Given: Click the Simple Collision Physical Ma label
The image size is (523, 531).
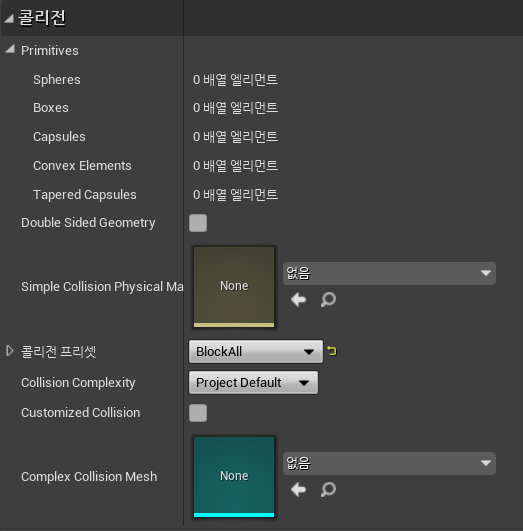Looking at the screenshot, I should 102,287.
